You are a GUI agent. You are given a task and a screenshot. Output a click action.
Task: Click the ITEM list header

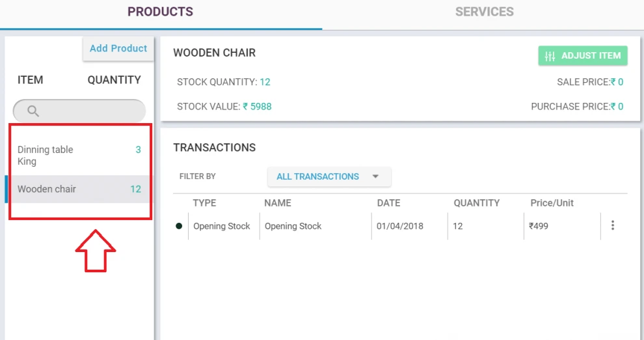30,79
